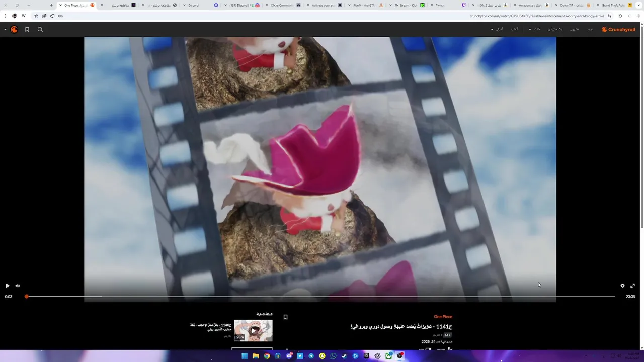Open the ألعاب navigation item
This screenshot has height=362, width=644.
point(515,29)
